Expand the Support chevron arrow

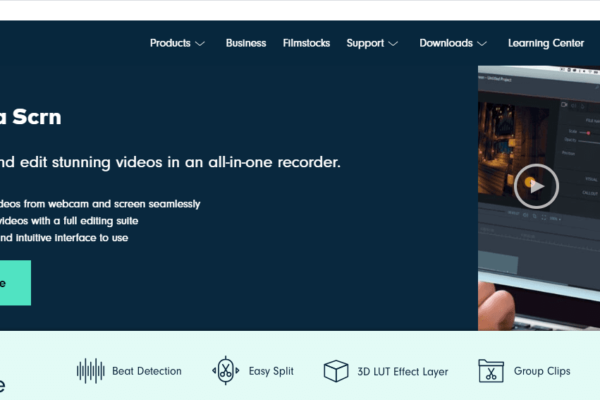coord(393,44)
